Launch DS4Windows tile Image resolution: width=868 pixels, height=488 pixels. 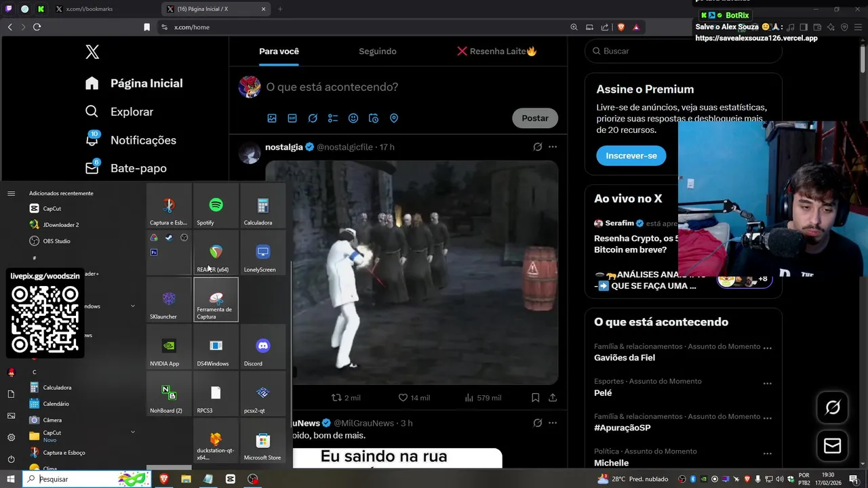click(x=216, y=347)
